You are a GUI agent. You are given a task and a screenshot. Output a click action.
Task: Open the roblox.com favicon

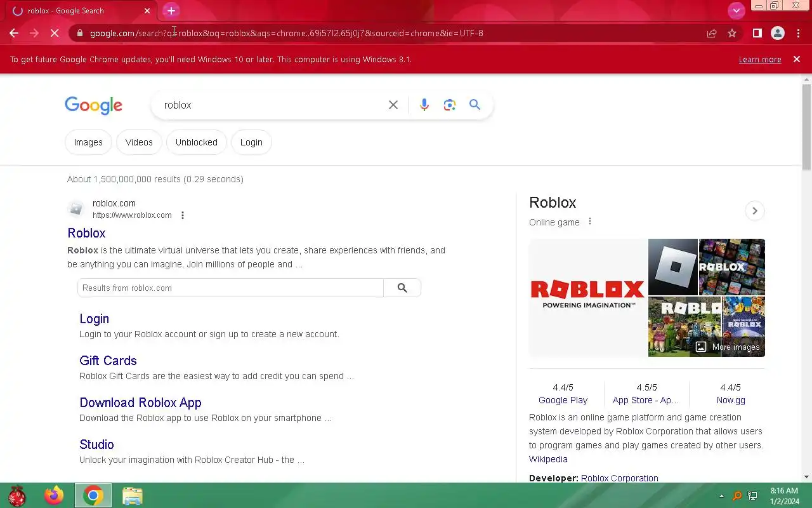coord(76,209)
